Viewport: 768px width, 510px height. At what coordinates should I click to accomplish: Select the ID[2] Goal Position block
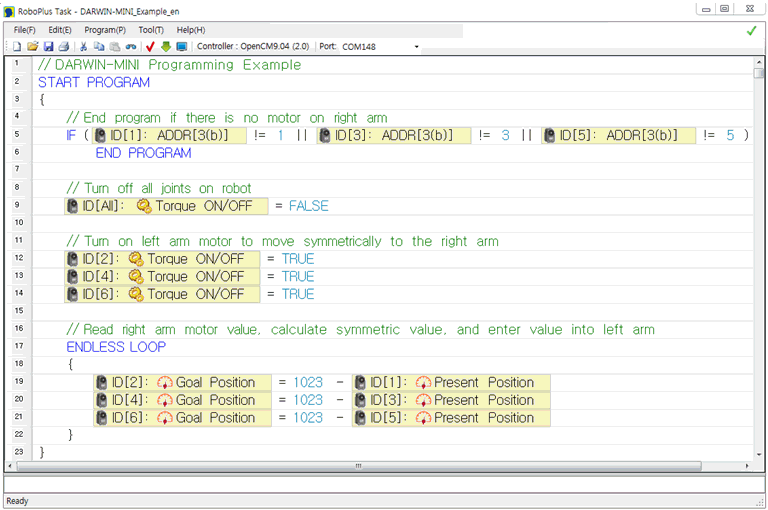(x=181, y=383)
